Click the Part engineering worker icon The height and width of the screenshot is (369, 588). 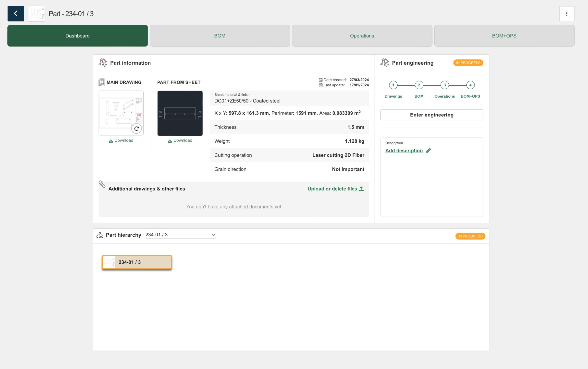384,63
